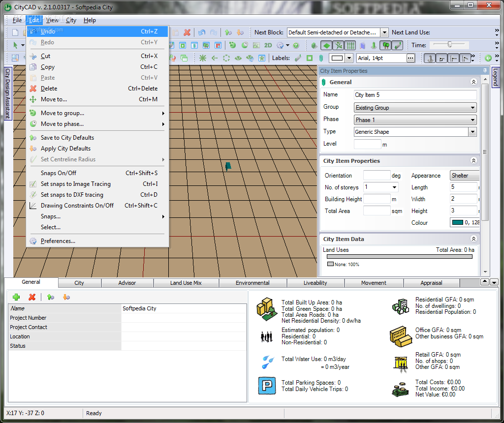Click the Name field City Item 5

(415, 95)
